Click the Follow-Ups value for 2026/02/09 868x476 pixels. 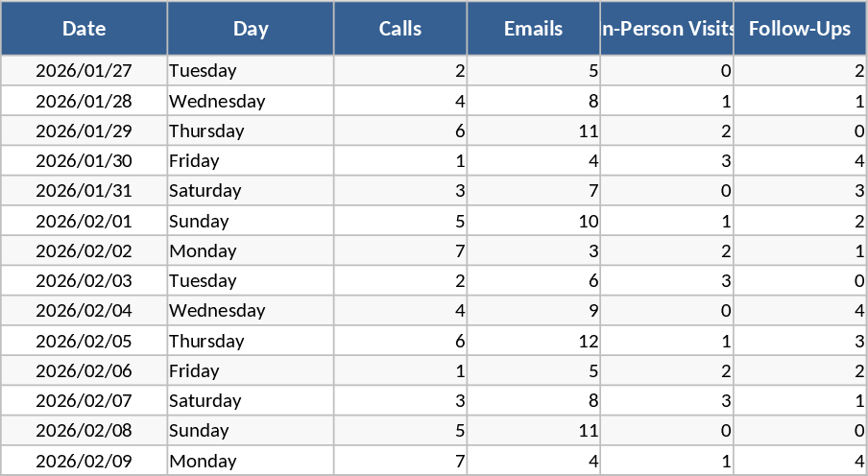(x=800, y=461)
